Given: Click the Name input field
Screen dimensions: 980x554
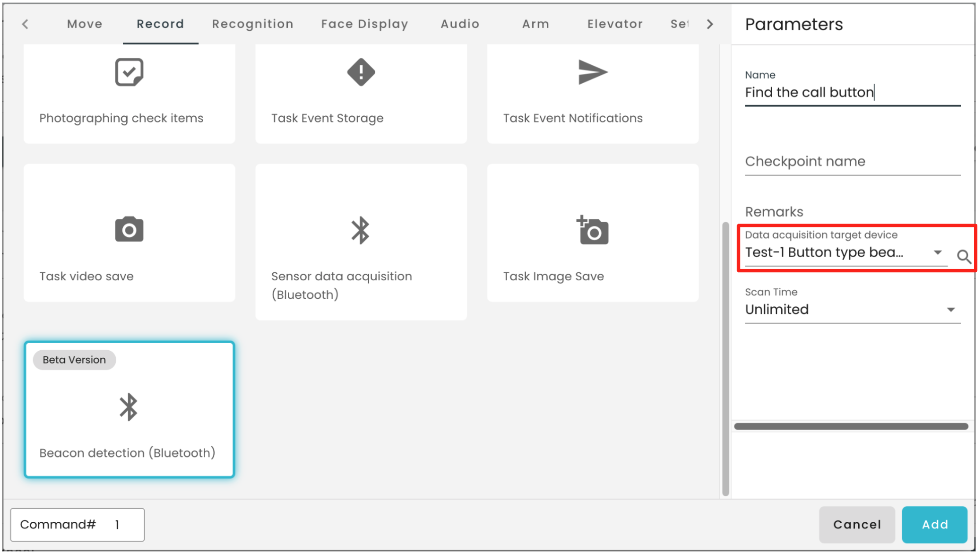Looking at the screenshot, I should [853, 93].
